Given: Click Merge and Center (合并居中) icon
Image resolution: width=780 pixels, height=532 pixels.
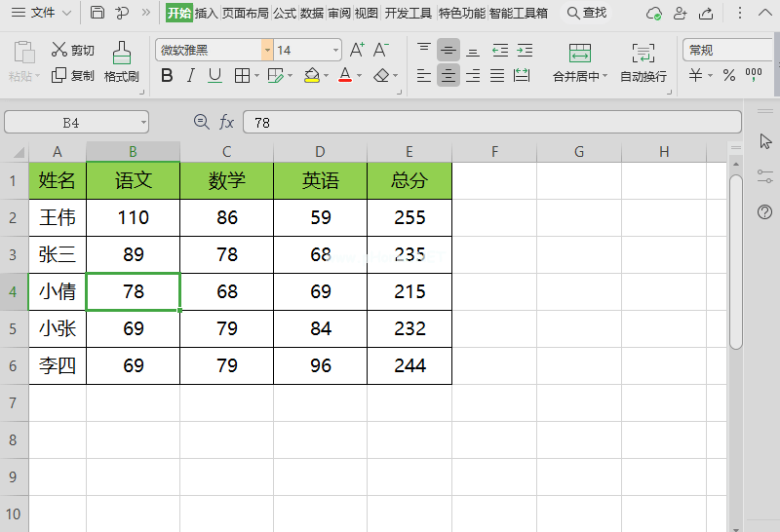Looking at the screenshot, I should pos(580,53).
